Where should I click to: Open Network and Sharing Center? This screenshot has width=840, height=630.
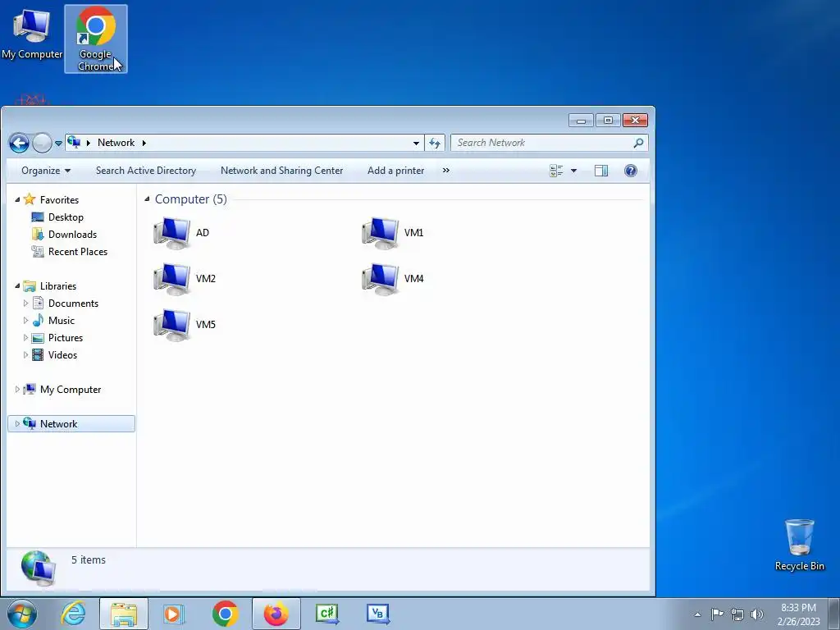point(282,171)
